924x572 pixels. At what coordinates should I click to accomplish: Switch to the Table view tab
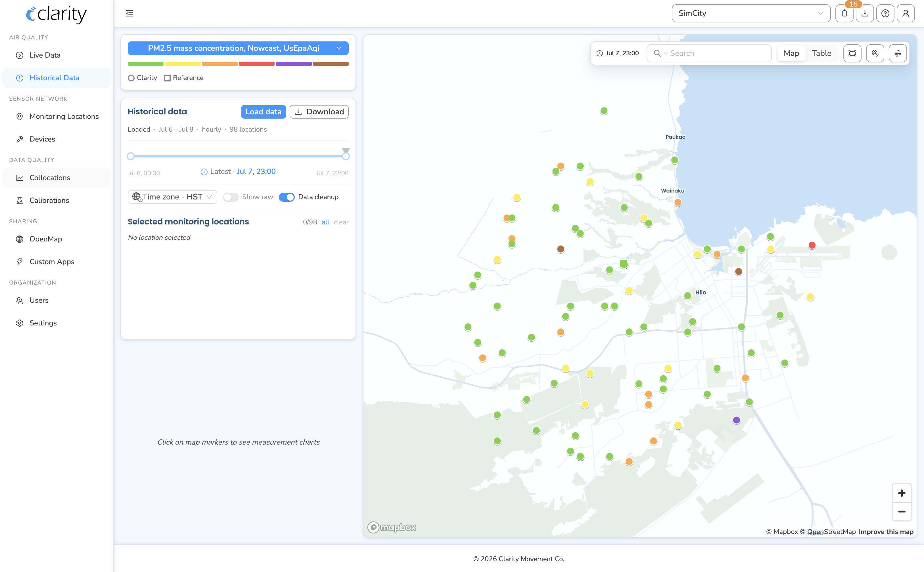(821, 53)
